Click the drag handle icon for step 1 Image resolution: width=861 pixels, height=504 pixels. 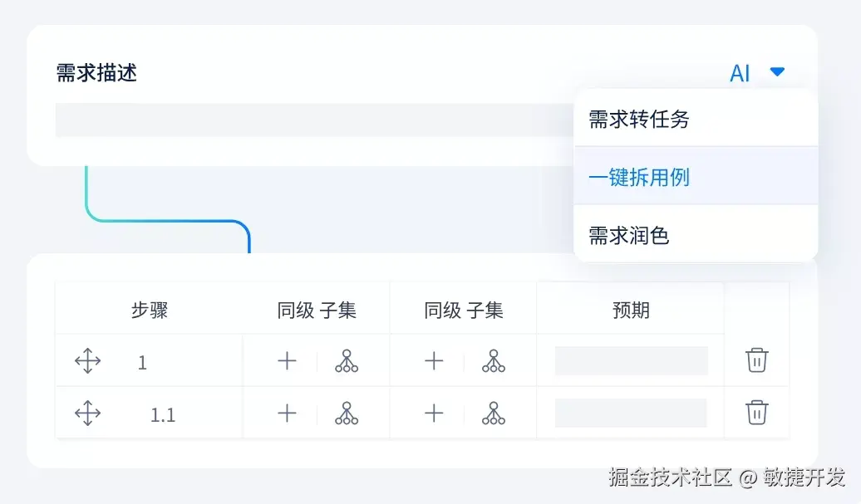coord(87,361)
